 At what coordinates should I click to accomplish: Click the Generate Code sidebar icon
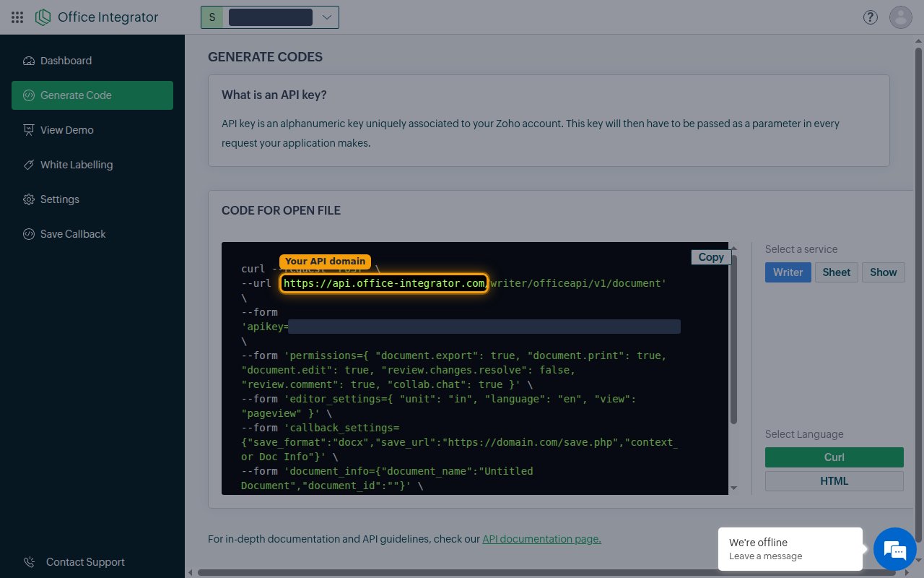pyautogui.click(x=29, y=95)
